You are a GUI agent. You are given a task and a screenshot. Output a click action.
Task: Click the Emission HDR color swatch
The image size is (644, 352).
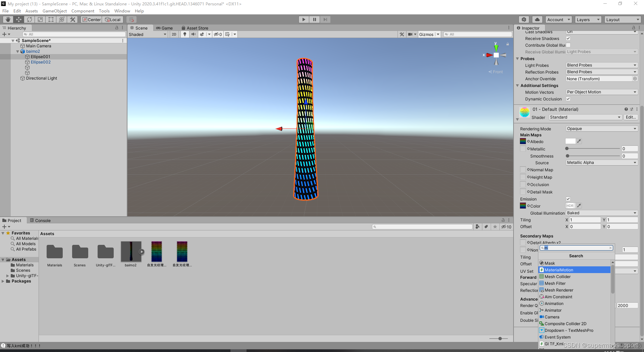click(x=571, y=206)
